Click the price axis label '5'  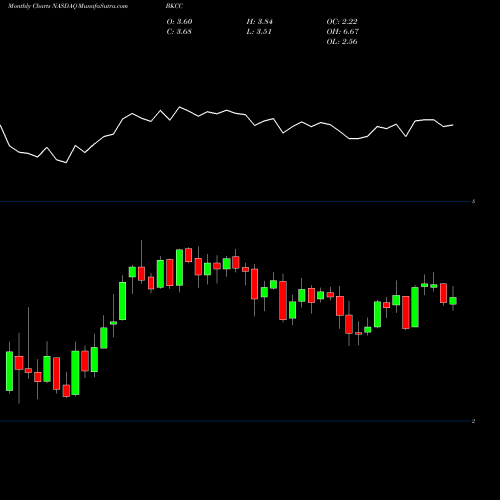pyautogui.click(x=474, y=201)
